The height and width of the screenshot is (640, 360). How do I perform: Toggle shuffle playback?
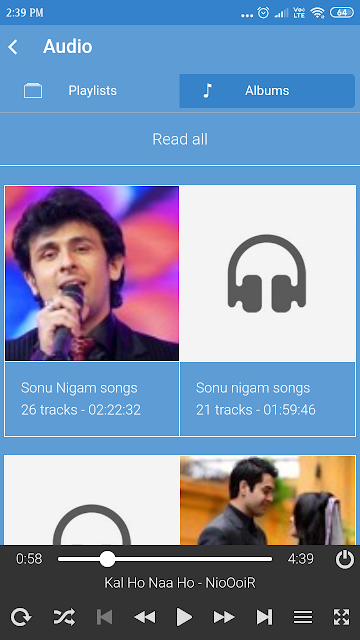(64, 617)
